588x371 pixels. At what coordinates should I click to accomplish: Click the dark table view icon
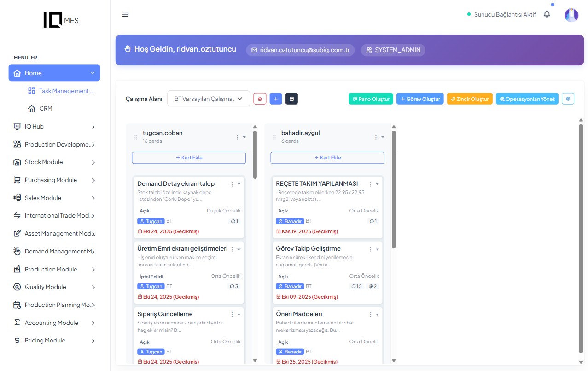click(x=291, y=99)
